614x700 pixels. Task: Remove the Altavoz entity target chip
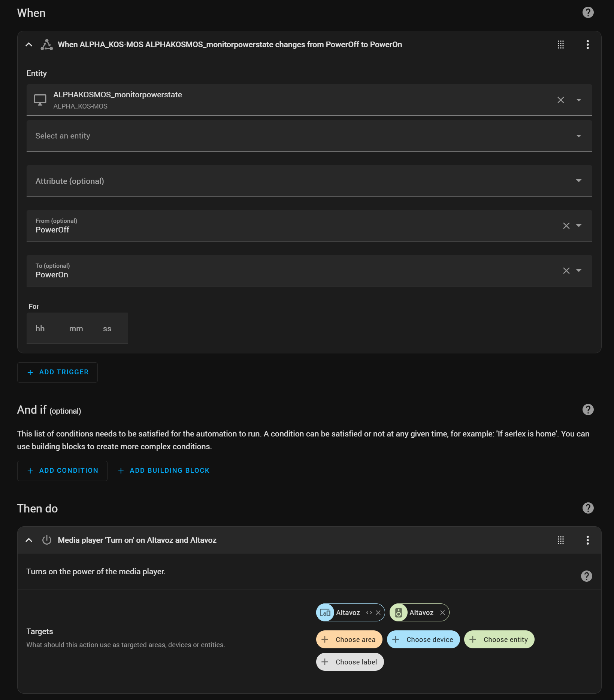(442, 612)
